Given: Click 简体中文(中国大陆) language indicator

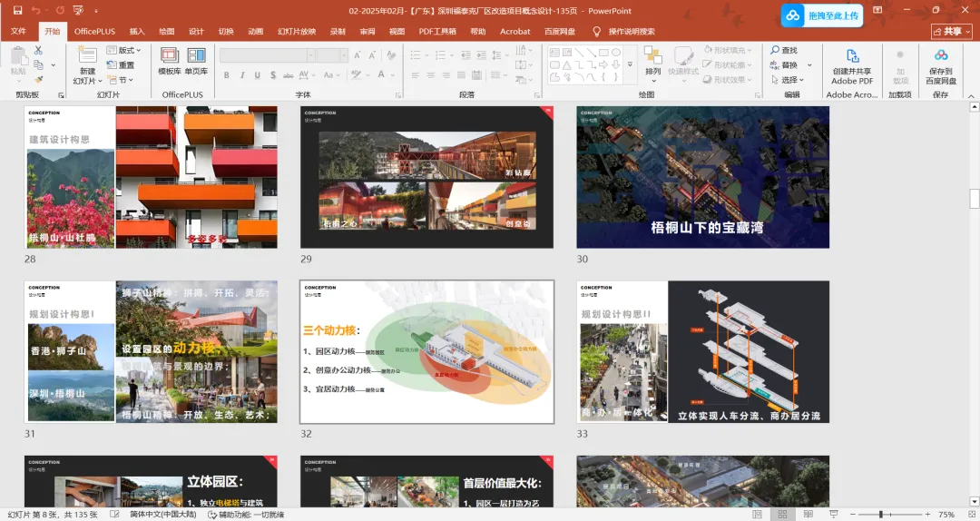Looking at the screenshot, I should click(x=162, y=515).
